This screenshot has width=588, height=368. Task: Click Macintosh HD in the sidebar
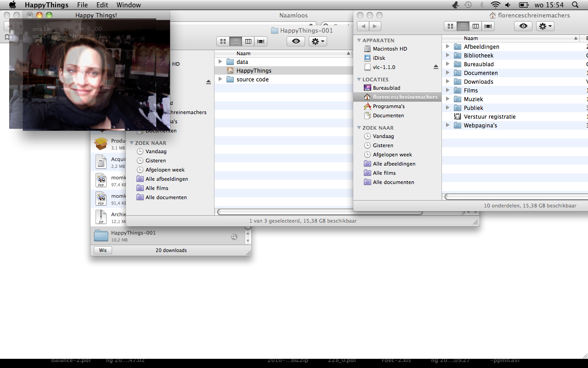390,49
